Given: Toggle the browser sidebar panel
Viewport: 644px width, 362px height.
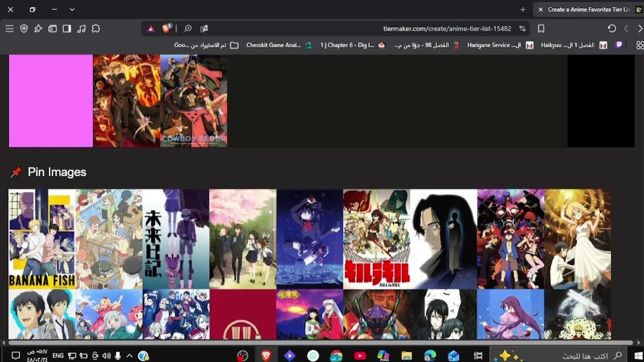Looking at the screenshot, I should click(67, 29).
